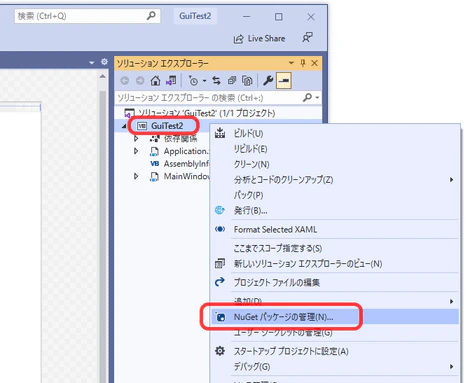Click submenu arrow of デバッグ(G)
This screenshot has height=383, width=470.
451,367
